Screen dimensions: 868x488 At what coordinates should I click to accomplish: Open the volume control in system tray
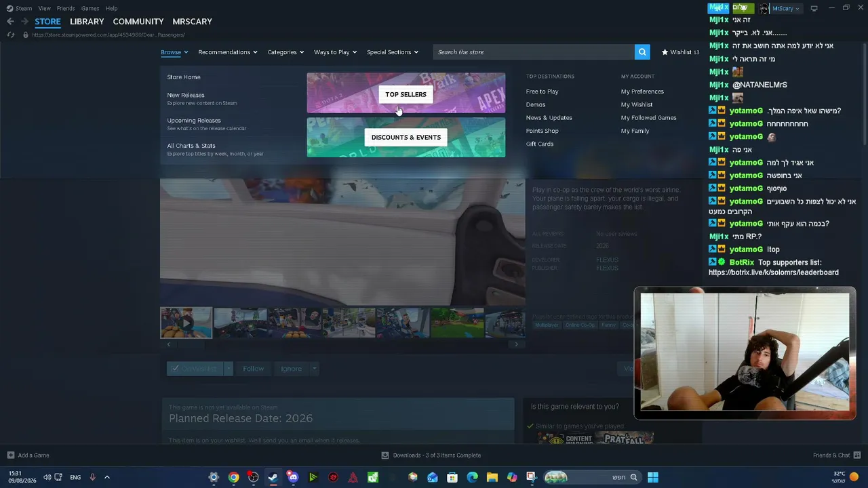[x=47, y=477]
